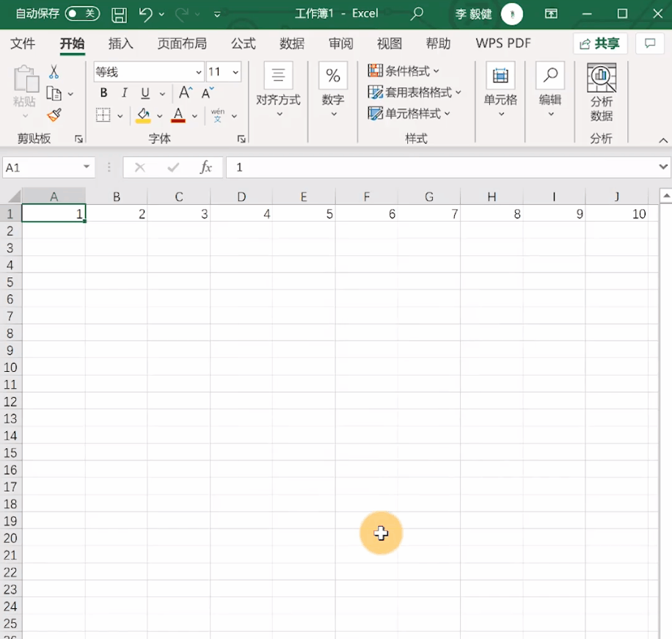Open the 数据 tab
Screen dimensions: 672x639
click(x=292, y=43)
